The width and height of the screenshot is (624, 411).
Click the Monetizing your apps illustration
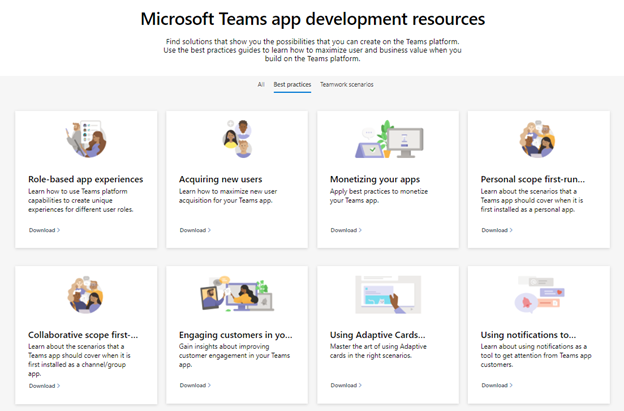pos(389,139)
